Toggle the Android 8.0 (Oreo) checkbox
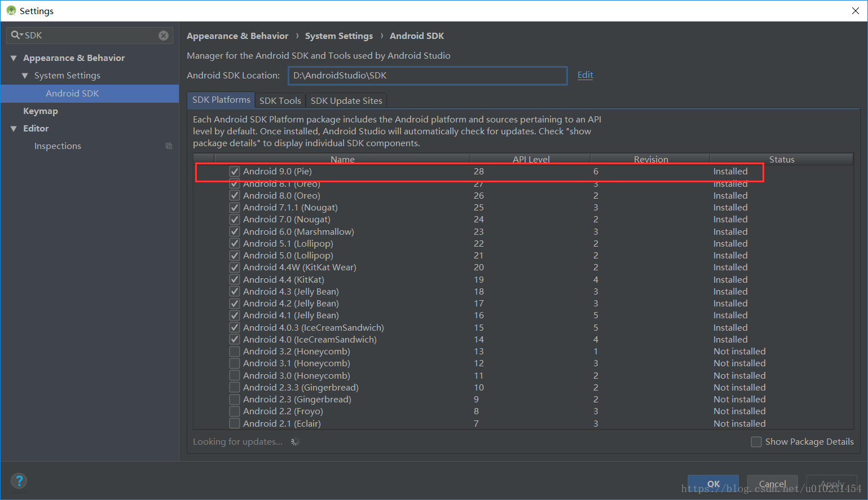Screen dimensions: 868x500 coord(235,196)
